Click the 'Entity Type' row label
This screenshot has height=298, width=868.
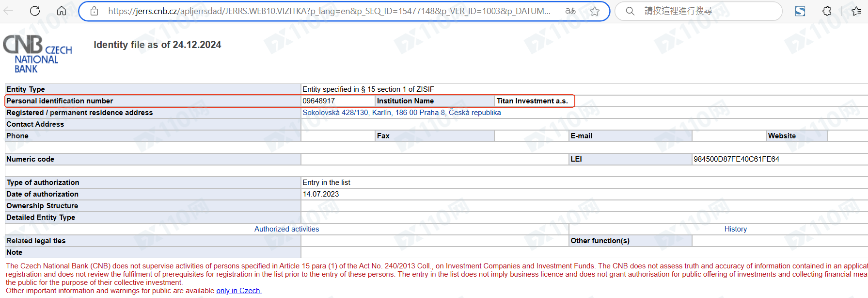click(x=26, y=89)
